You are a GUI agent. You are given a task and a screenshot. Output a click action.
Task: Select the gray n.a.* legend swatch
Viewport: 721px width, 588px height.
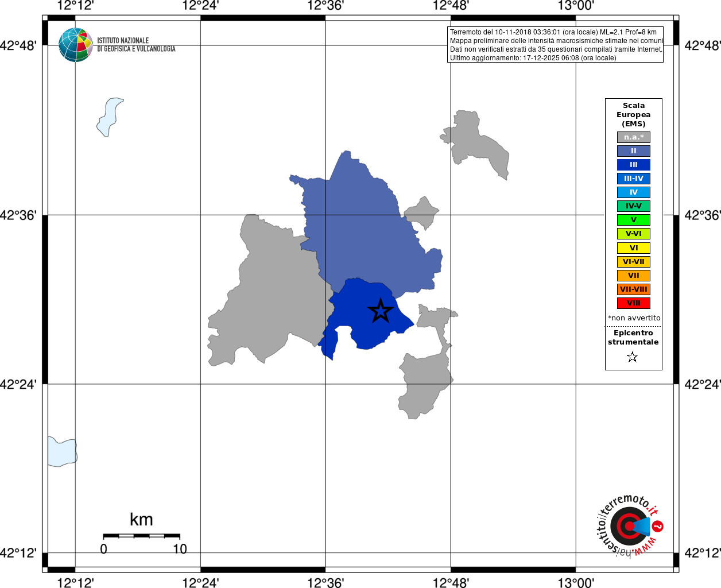[634, 137]
